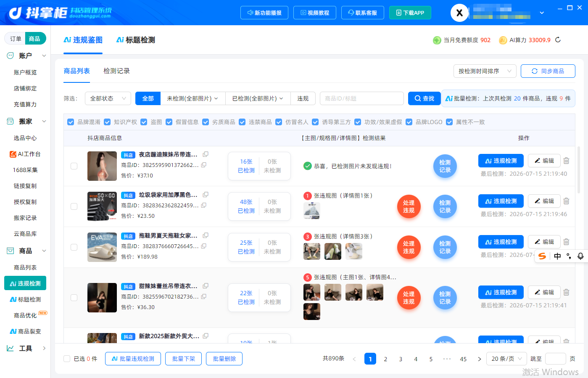The width and height of the screenshot is (588, 378).
Task: Click the green free quota coin icon
Action: point(437,40)
